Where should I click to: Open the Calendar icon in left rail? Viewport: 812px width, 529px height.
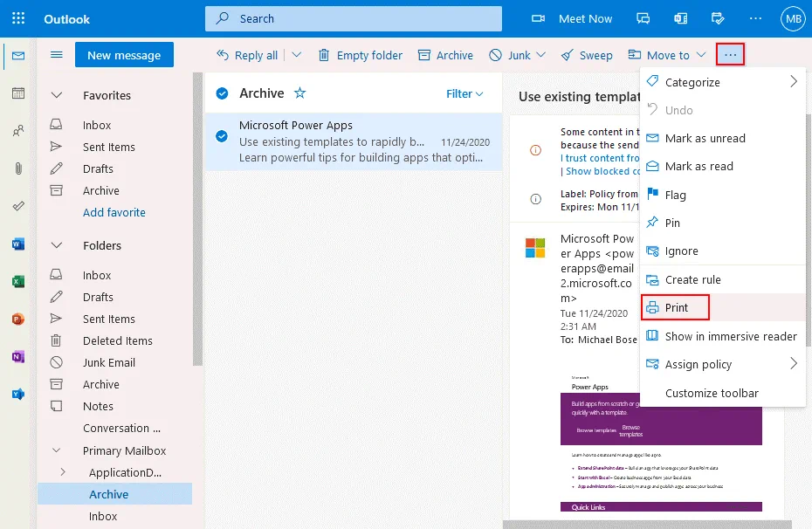(18, 93)
